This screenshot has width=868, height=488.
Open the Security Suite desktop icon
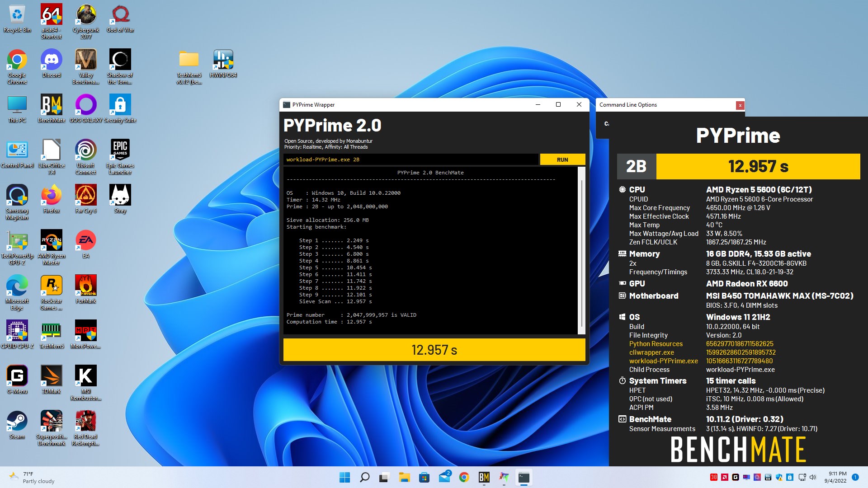[120, 109]
